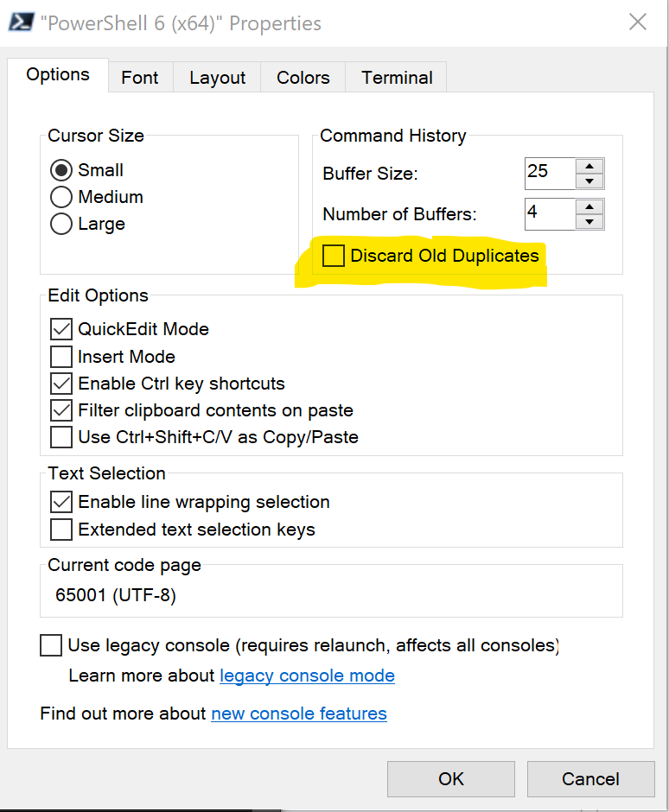Open the Colors tab
The image size is (669, 812).
pos(303,78)
